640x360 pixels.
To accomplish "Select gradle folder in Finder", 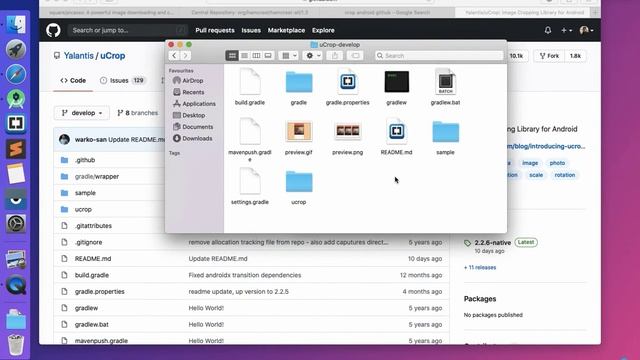I will [299, 87].
